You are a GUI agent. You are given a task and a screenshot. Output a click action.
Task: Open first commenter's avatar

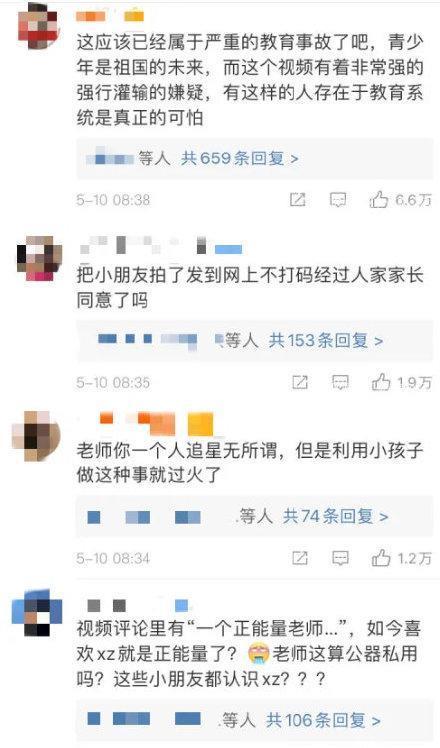[x=38, y=26]
